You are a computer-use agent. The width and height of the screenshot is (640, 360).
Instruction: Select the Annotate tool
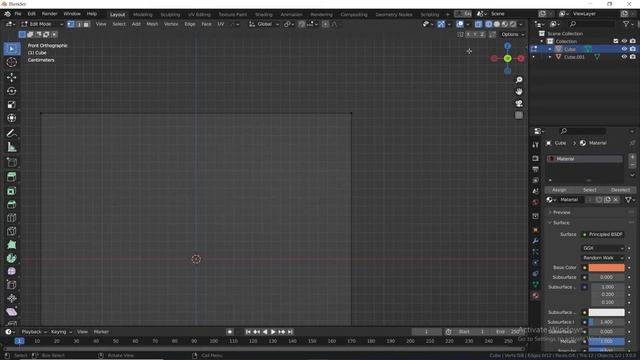click(x=11, y=133)
